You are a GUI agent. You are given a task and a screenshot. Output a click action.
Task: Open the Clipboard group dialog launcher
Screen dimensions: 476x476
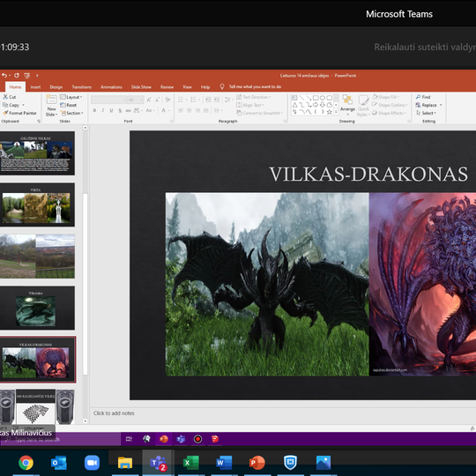pyautogui.click(x=39, y=121)
